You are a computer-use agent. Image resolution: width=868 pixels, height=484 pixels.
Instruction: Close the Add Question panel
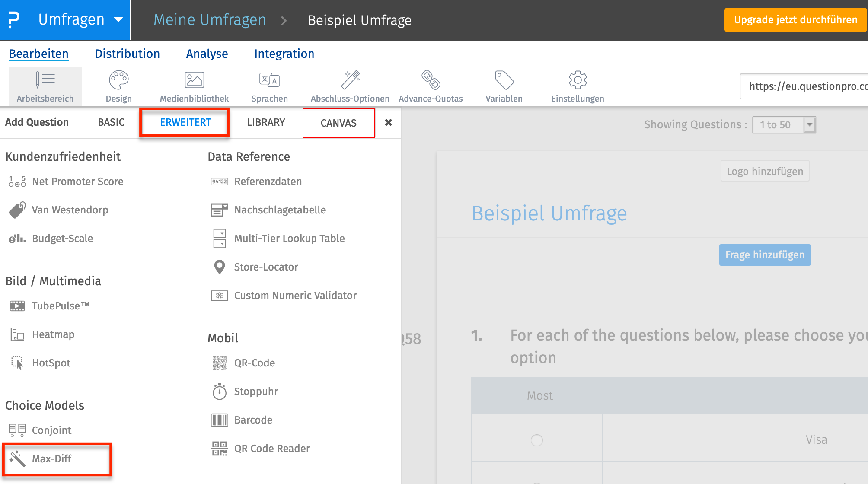388,123
